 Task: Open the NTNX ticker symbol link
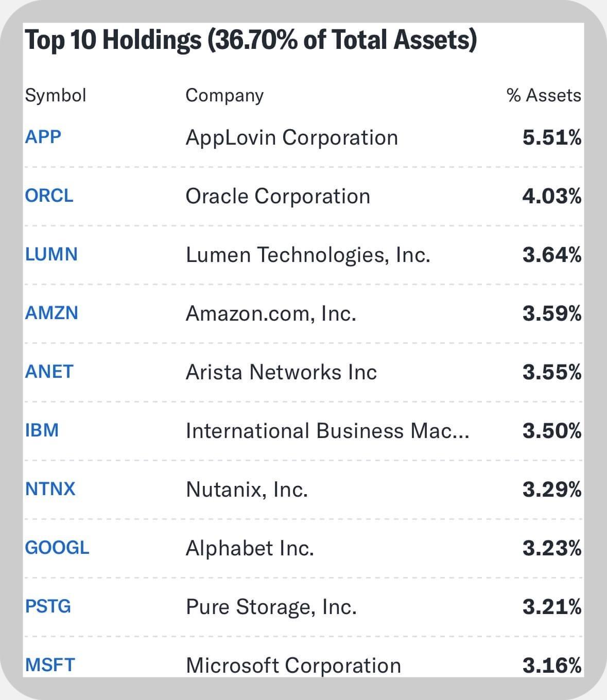50,489
